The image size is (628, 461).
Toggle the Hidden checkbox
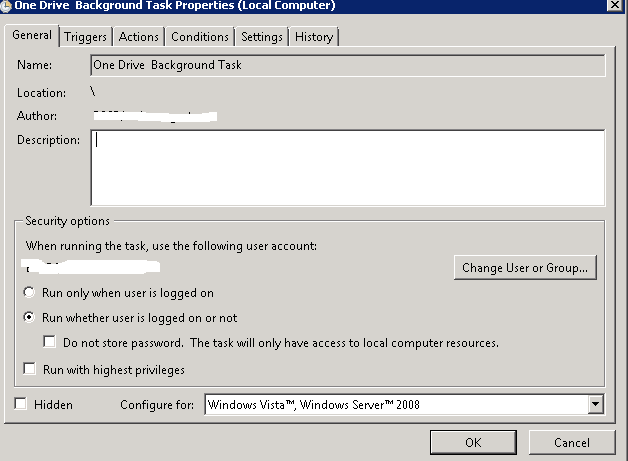[22, 404]
